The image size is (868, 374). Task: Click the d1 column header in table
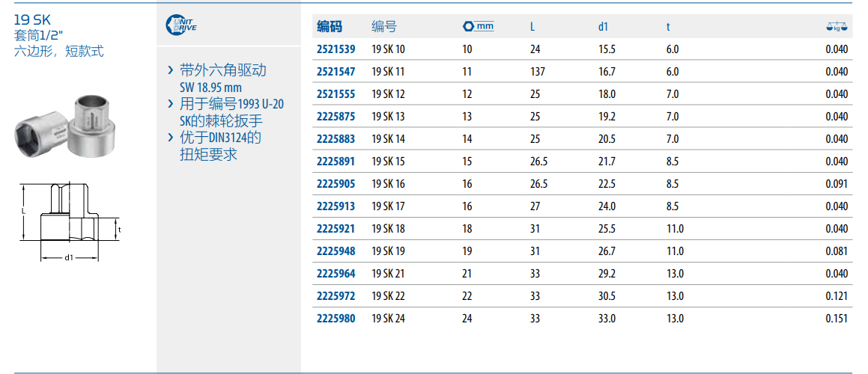[x=603, y=27]
